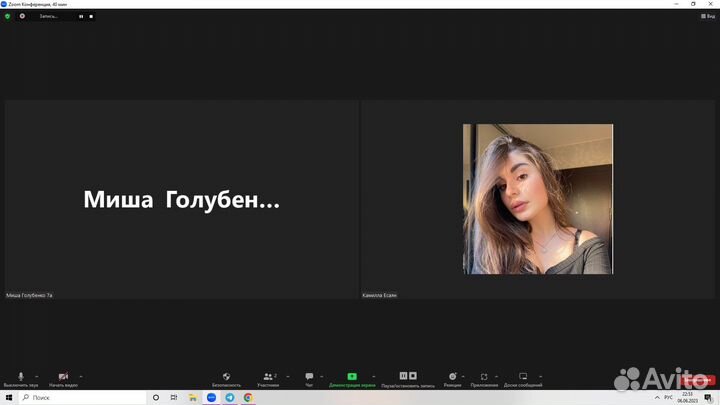This screenshot has width=720, height=405.
Task: Open Cortana circle icon on taskbar
Action: point(156,397)
